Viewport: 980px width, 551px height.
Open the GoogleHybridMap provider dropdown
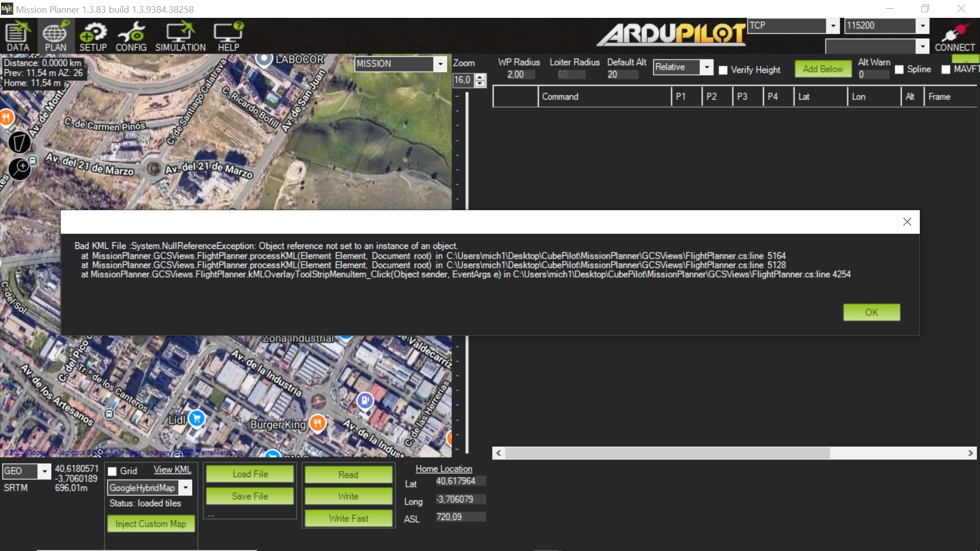click(186, 488)
